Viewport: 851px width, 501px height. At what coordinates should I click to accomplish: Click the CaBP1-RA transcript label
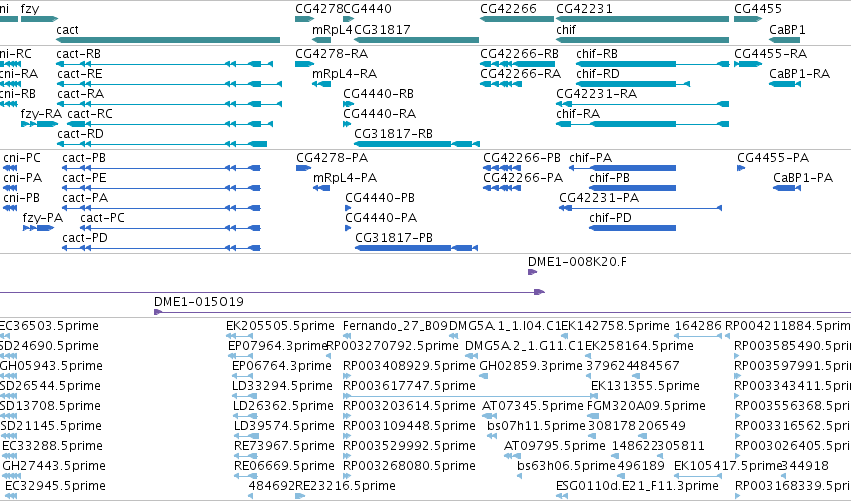[x=799, y=74]
